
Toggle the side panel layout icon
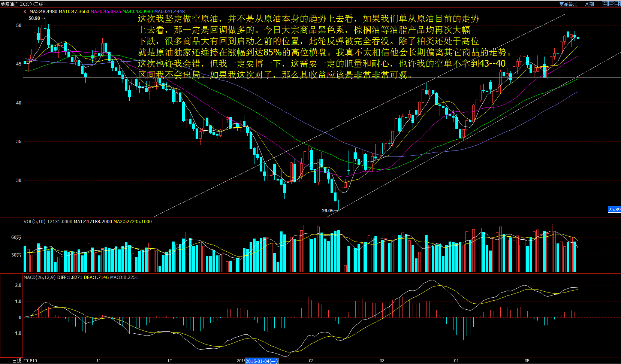(x=617, y=4)
